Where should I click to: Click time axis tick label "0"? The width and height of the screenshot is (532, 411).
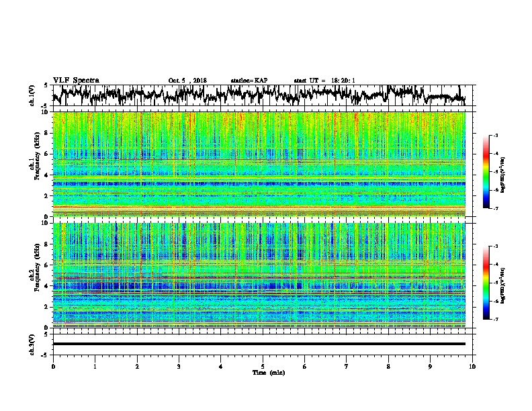click(x=53, y=367)
